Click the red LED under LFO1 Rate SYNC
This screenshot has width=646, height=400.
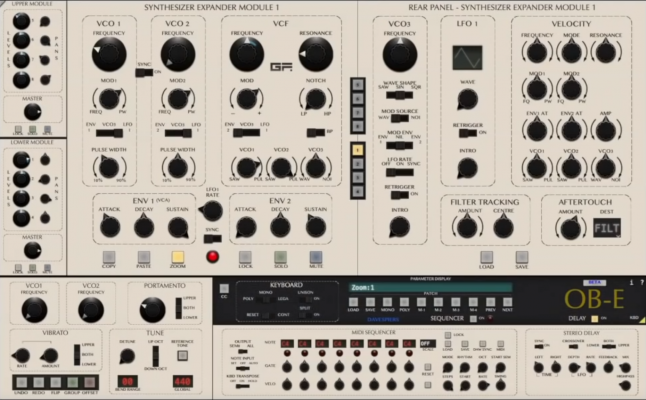212,257
